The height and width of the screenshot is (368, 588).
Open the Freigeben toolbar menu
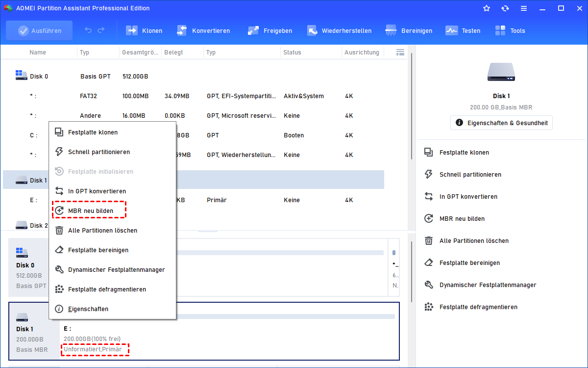click(270, 30)
